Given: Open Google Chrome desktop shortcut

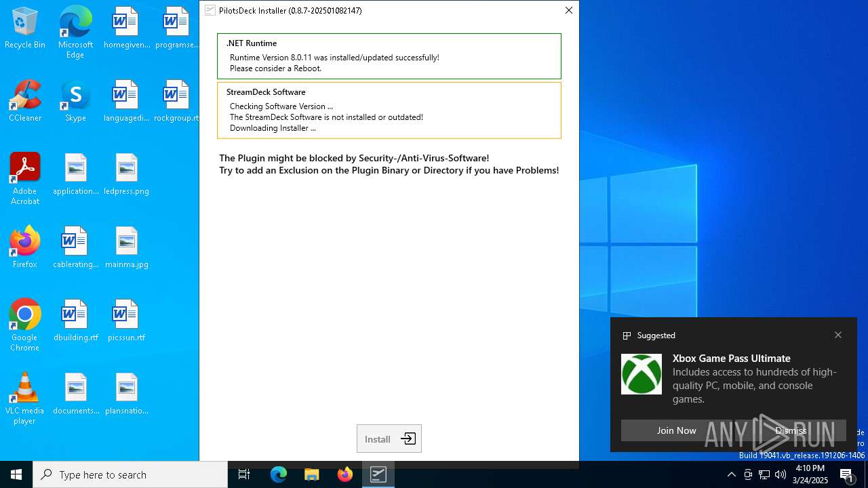Looking at the screenshot, I should click(25, 325).
